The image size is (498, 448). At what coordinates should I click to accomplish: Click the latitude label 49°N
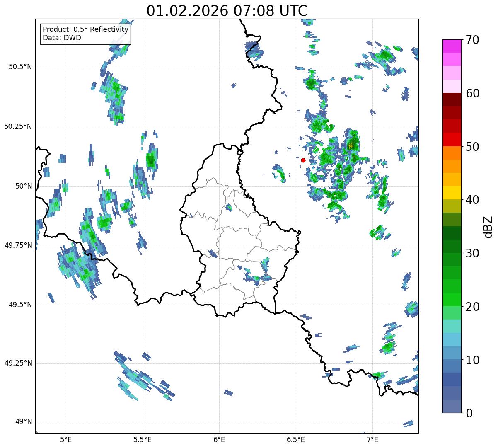24,422
